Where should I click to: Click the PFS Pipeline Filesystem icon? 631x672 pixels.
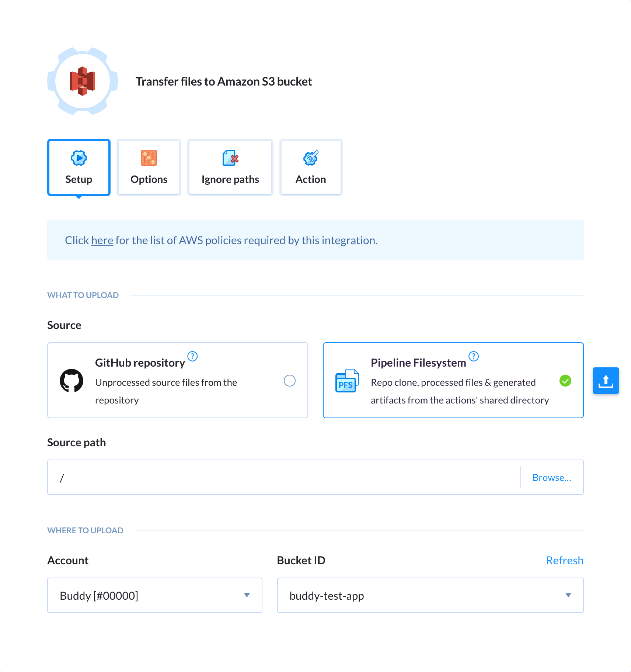point(346,381)
